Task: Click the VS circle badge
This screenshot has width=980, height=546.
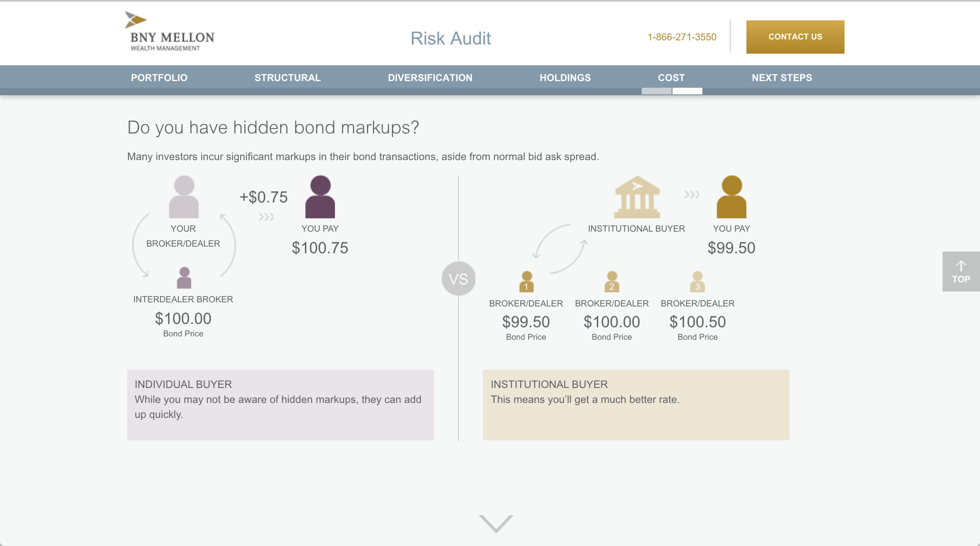Action: pos(458,279)
